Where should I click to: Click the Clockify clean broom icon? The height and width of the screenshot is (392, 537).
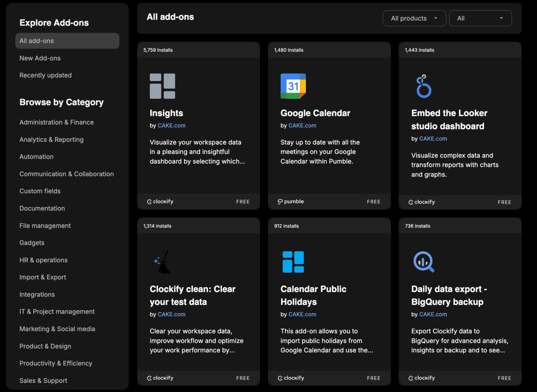(162, 262)
